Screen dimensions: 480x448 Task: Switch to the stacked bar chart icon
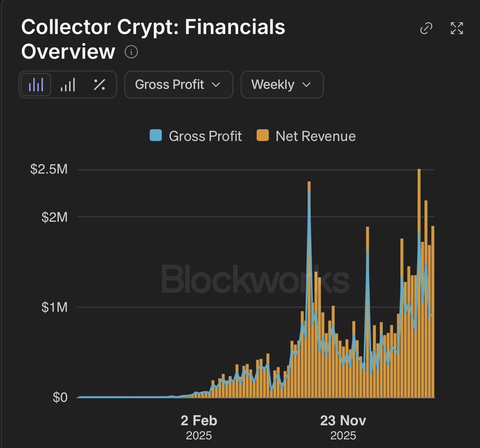[x=68, y=85]
